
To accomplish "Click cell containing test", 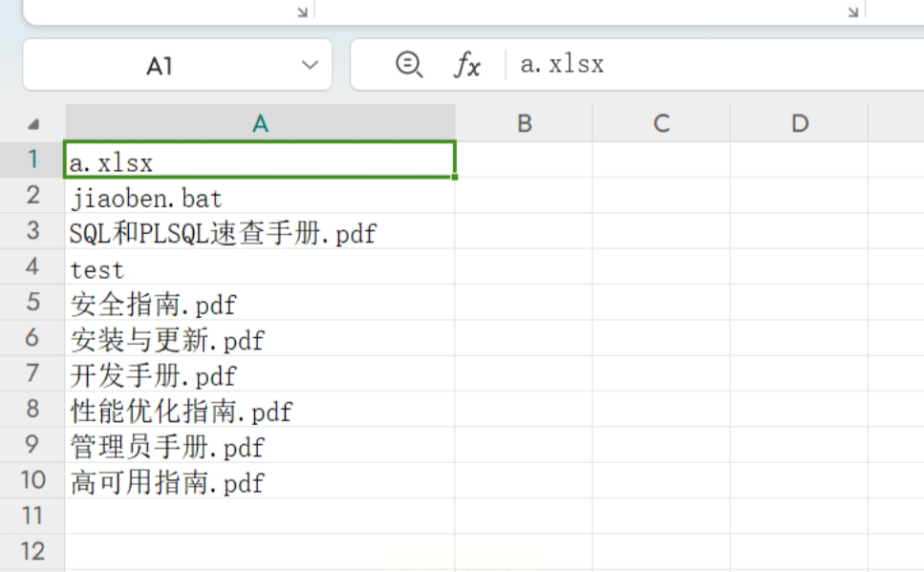I will point(260,266).
